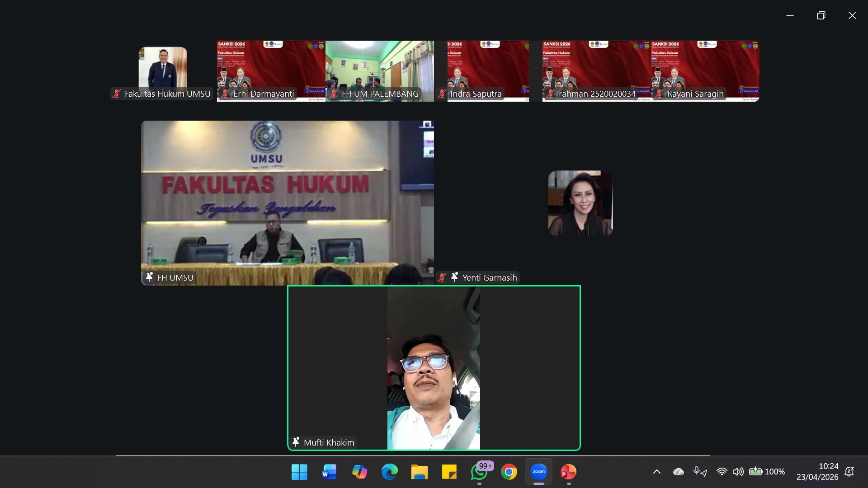Open the Wi-Fi network status icon
868x488 pixels.
722,472
